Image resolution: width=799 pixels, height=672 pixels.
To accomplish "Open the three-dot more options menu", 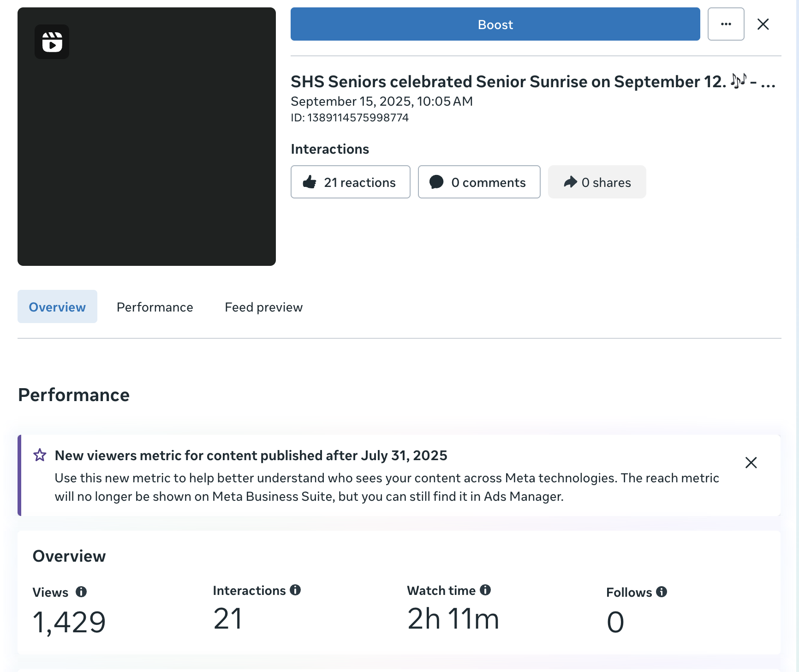I will pos(726,24).
